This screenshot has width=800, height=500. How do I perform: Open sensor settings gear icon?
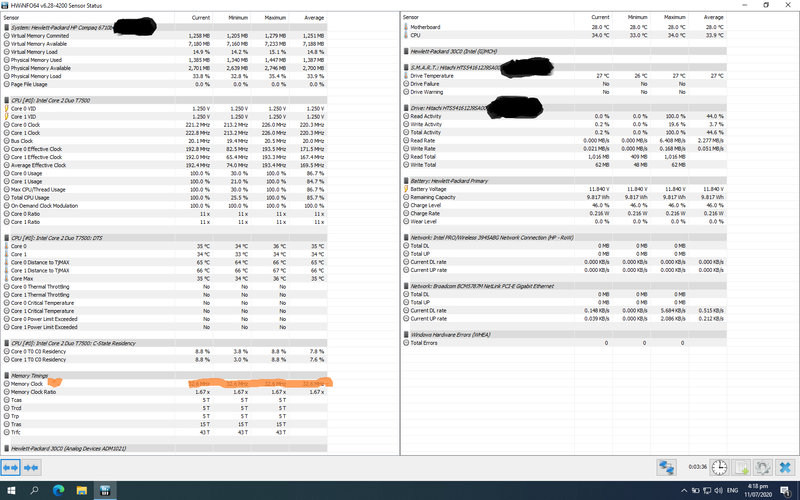coord(761,468)
